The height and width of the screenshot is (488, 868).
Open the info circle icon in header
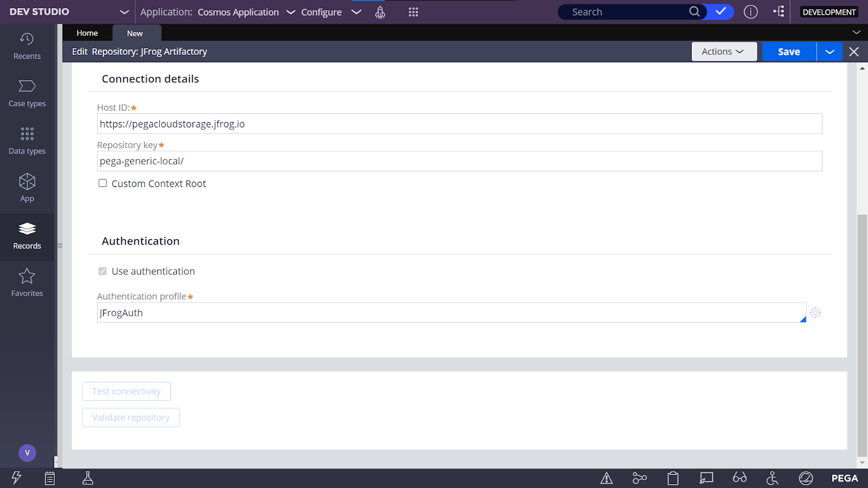click(x=751, y=12)
